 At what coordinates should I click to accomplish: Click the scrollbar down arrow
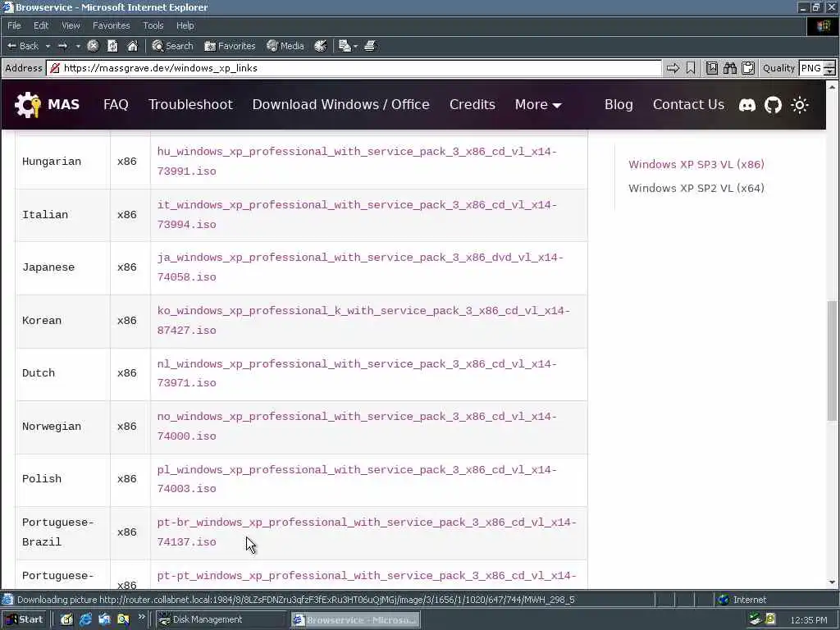[832, 582]
